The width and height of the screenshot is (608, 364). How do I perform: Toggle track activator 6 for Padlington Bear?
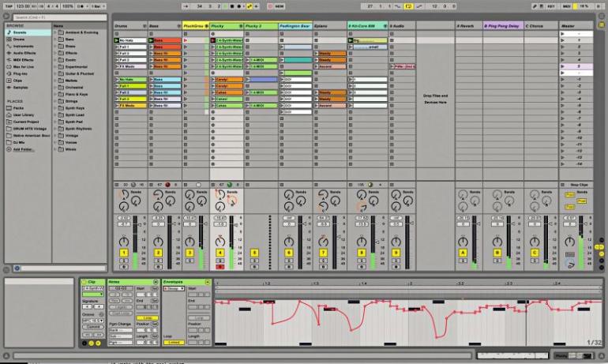288,253
